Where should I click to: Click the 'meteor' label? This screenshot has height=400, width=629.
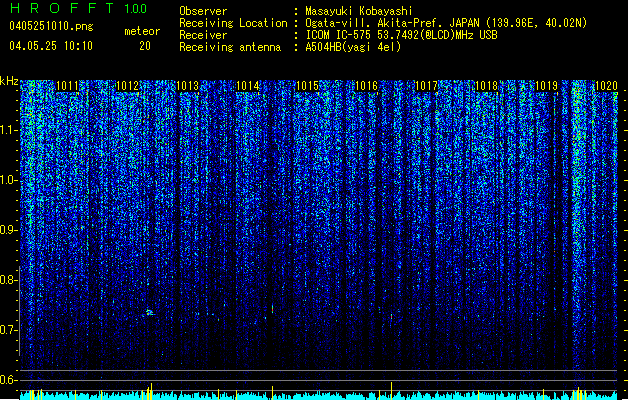[142, 31]
